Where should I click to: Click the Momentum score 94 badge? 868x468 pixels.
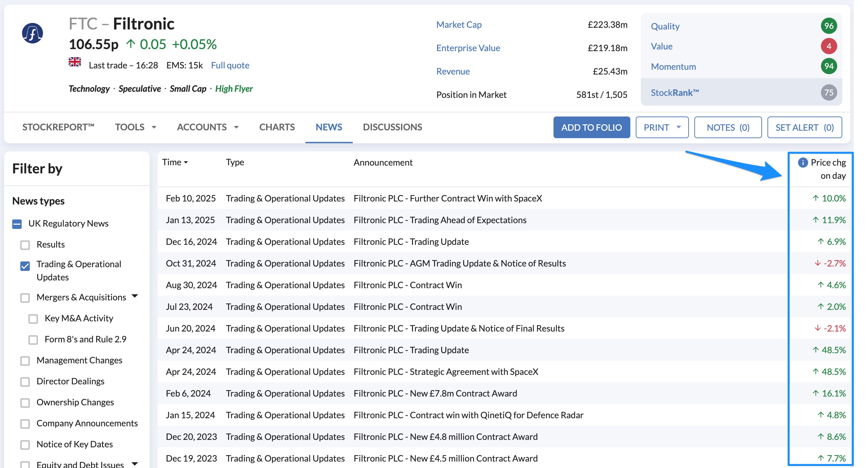pos(829,66)
